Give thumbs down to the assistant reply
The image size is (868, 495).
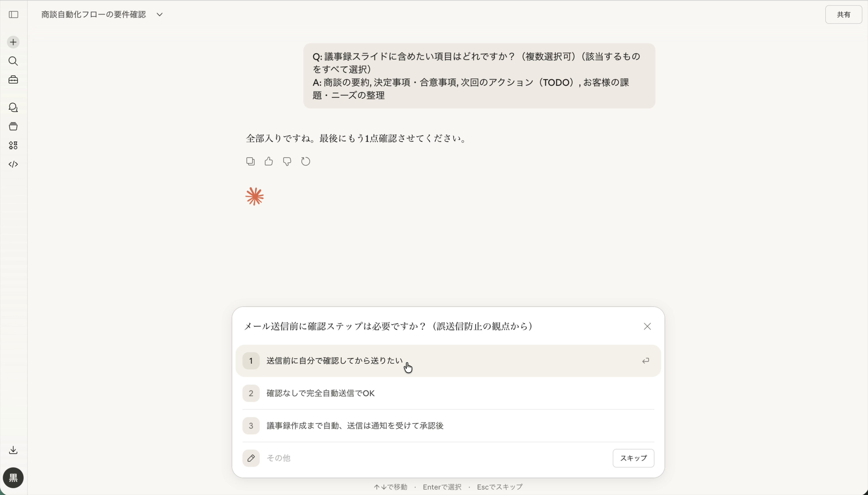(x=287, y=161)
